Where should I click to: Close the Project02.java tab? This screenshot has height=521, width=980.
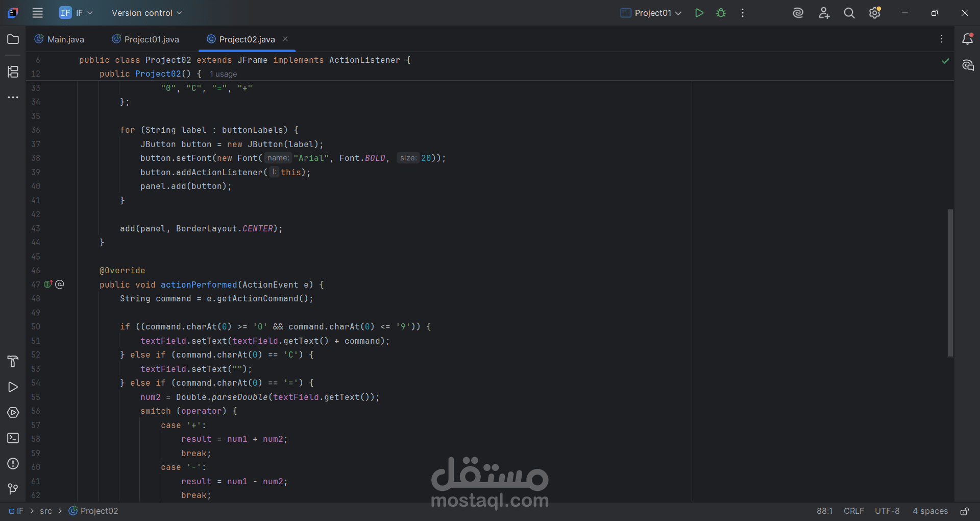click(285, 39)
